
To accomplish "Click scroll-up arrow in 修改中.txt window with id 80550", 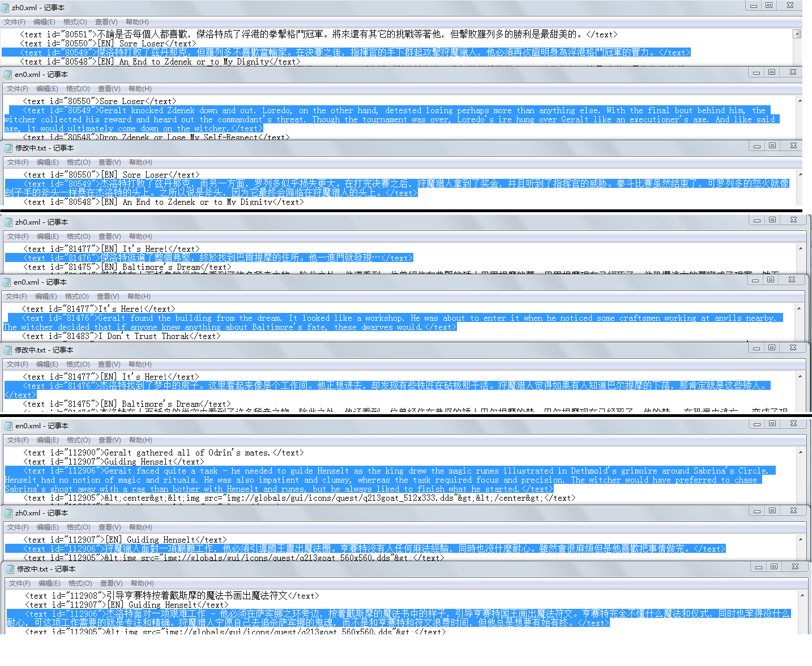I will 800,174.
